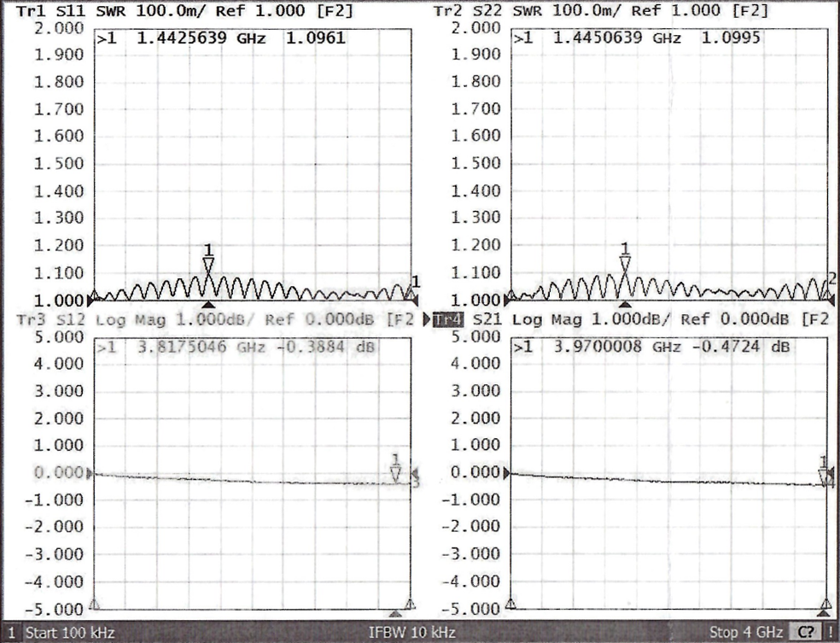Screen dimensions: 840x643
Task: Click IFBW 10 kHz in status bar
Action: 411,633
